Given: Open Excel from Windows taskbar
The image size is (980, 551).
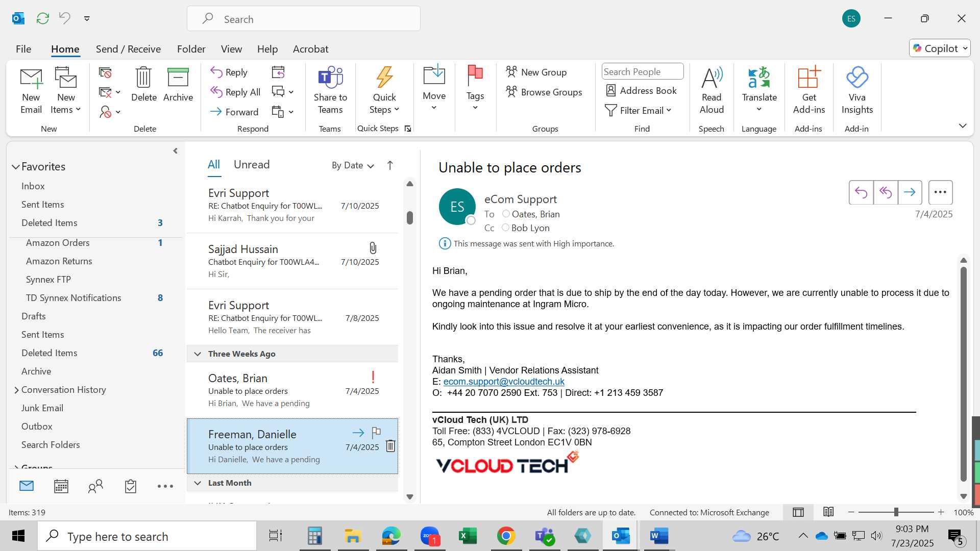Looking at the screenshot, I should 468,536.
